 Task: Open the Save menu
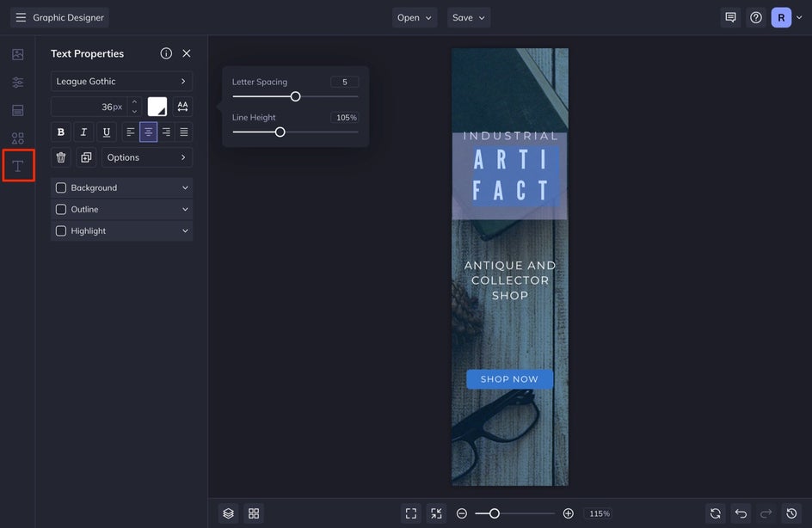pos(469,17)
